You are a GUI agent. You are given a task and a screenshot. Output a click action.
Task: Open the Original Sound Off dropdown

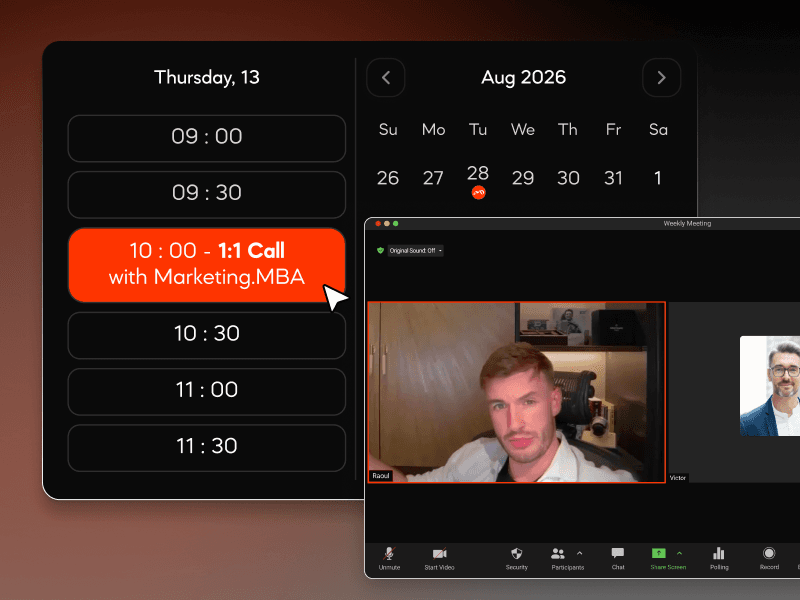[415, 251]
